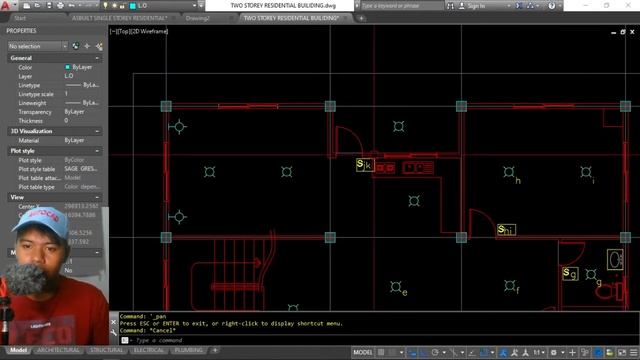The height and width of the screenshot is (360, 640).
Task: Add a new layout with plus button
Action: pyautogui.click(x=215, y=350)
